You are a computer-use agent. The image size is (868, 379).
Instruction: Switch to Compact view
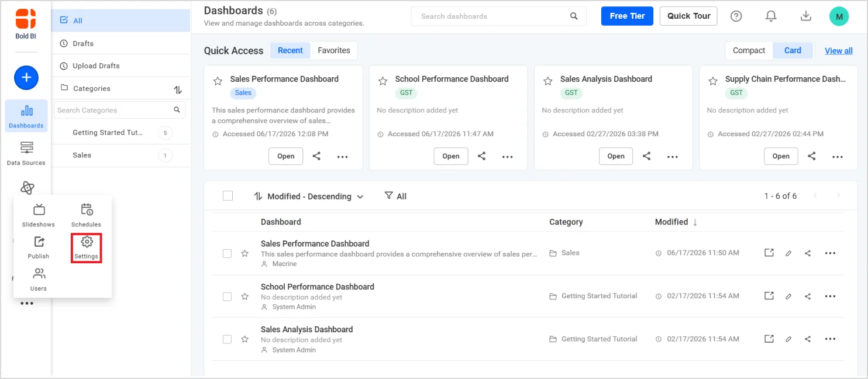(x=749, y=50)
